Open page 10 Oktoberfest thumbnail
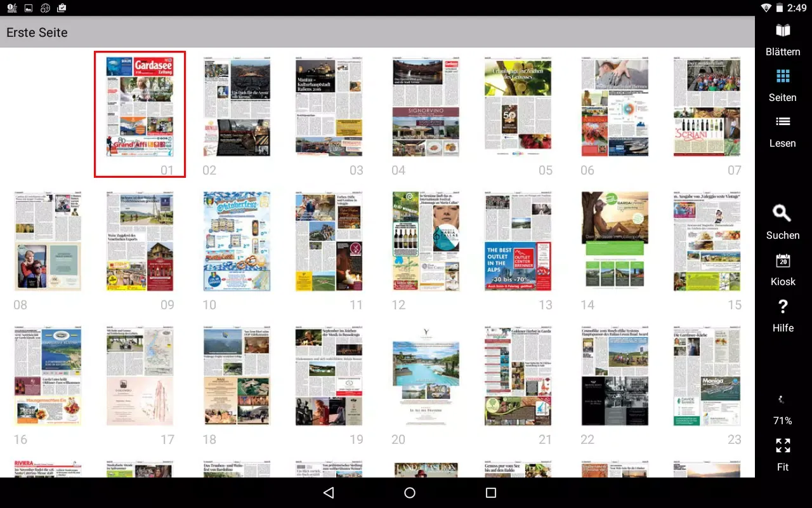This screenshot has height=508, width=812. 237,242
